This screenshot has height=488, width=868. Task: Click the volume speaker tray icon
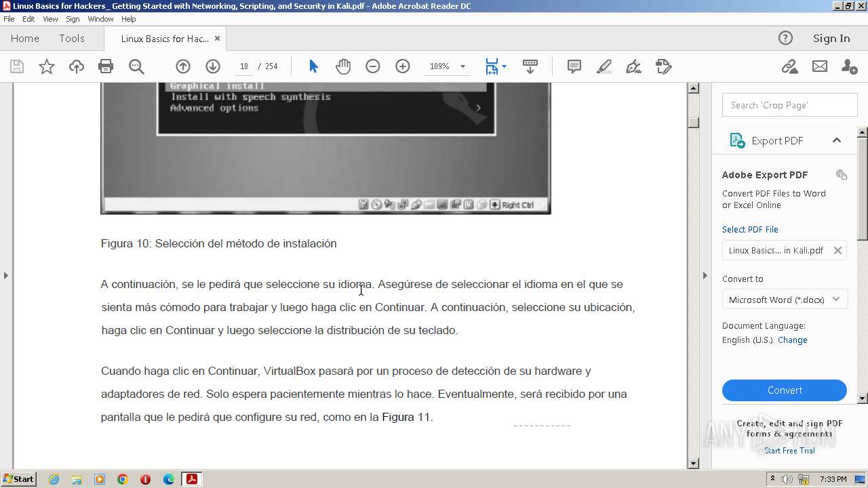click(787, 479)
